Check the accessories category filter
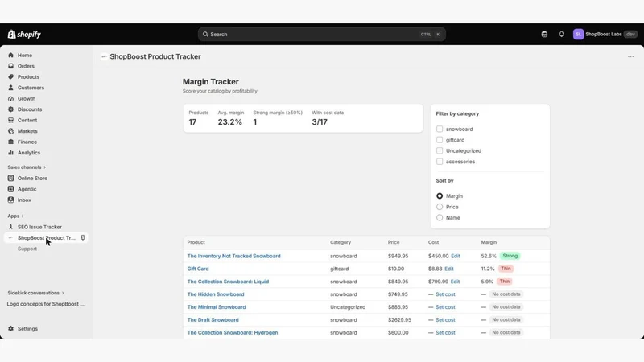The height and width of the screenshot is (362, 644). pos(440,162)
